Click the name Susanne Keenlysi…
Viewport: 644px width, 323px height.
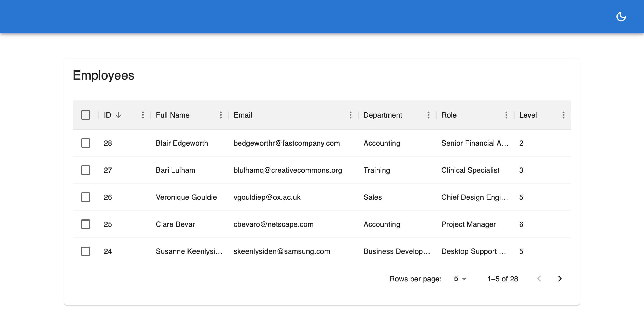pos(189,251)
